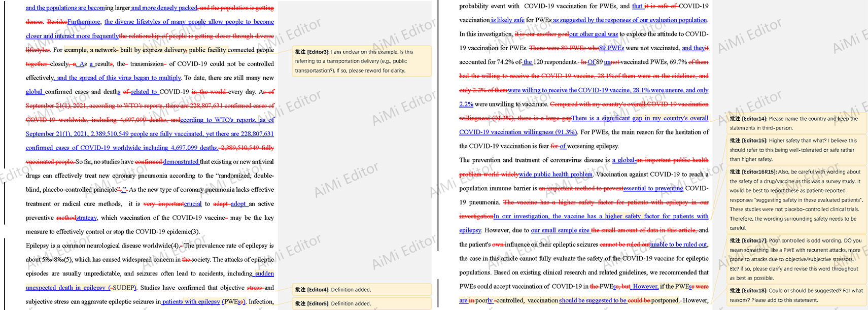Click inserted text 'wide public health problem'
This screenshot has height=310, width=868.
555,174
